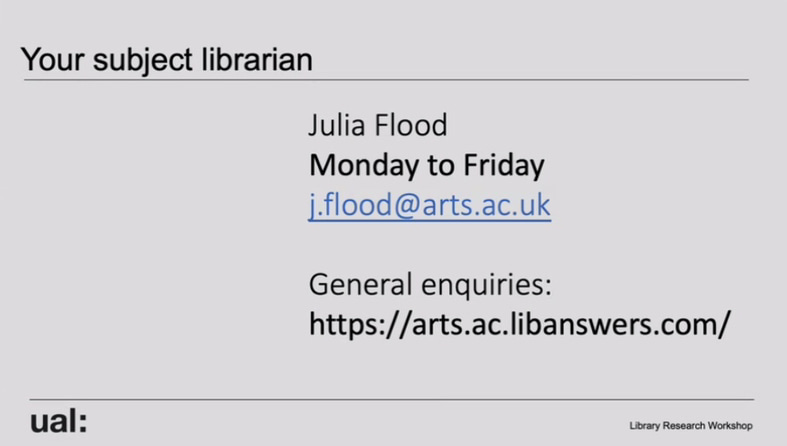
Task: Click the word "Research" in the footer
Action: coord(685,426)
